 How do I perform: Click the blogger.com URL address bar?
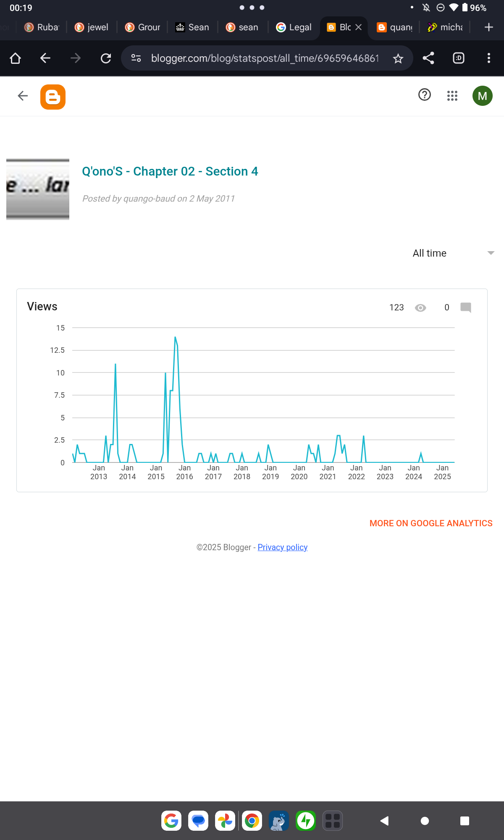coord(265,58)
